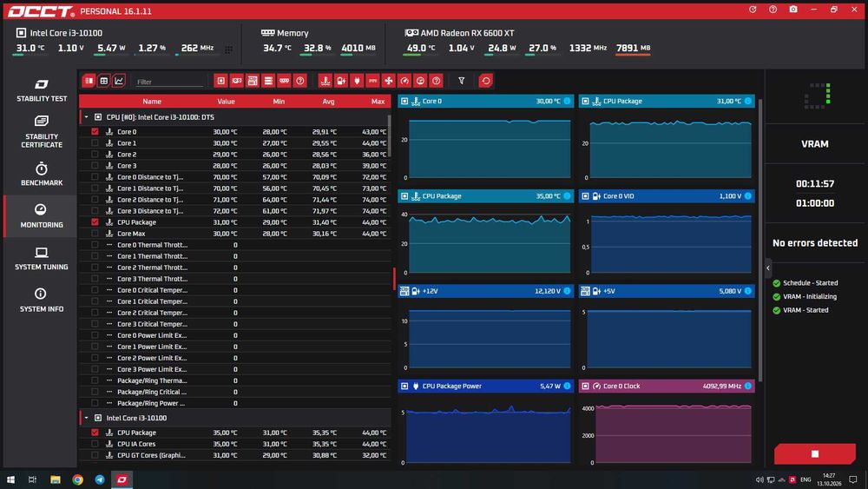Click the funnel filter icon
This screenshot has height=489, width=868.
coord(461,81)
